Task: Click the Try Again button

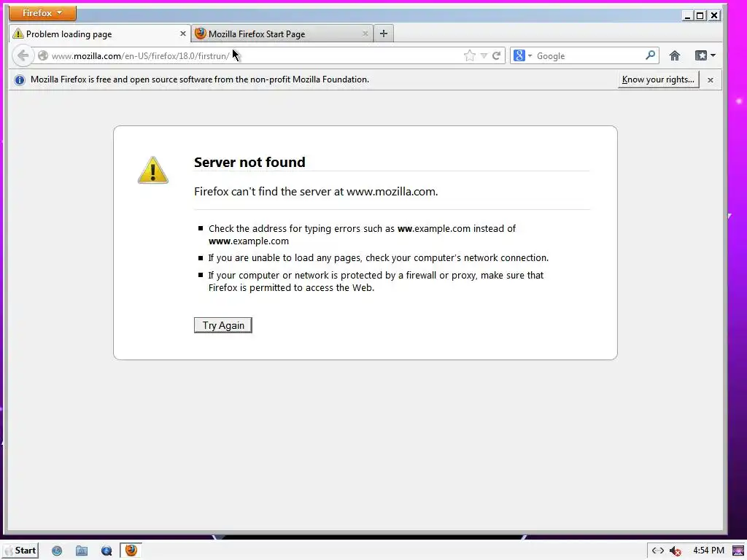Action: pos(223,325)
